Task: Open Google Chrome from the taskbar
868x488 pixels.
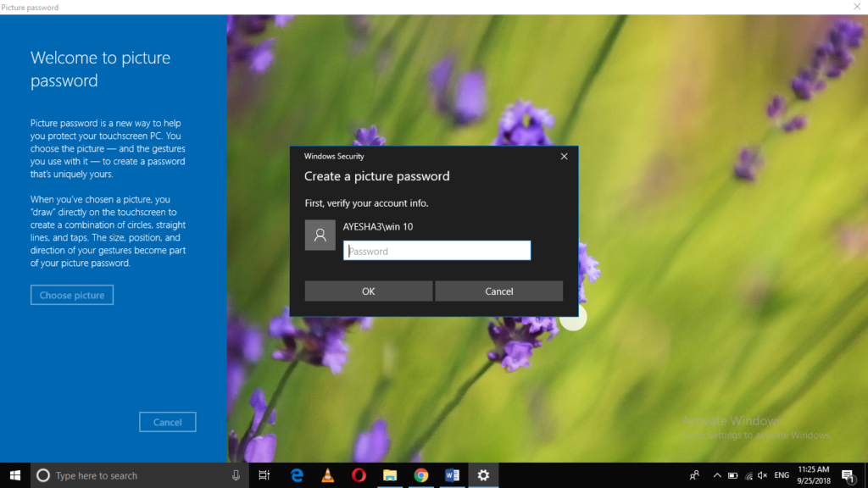Action: coord(420,475)
